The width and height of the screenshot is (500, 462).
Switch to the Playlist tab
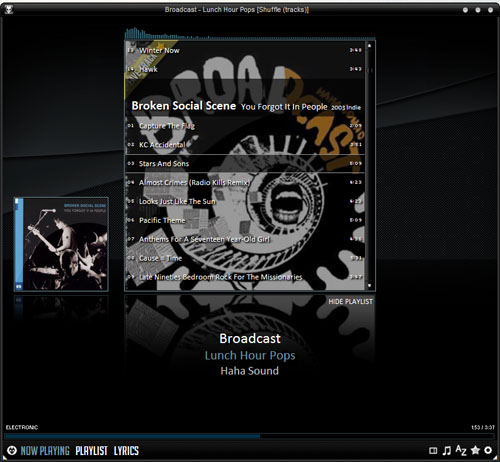pyautogui.click(x=91, y=451)
